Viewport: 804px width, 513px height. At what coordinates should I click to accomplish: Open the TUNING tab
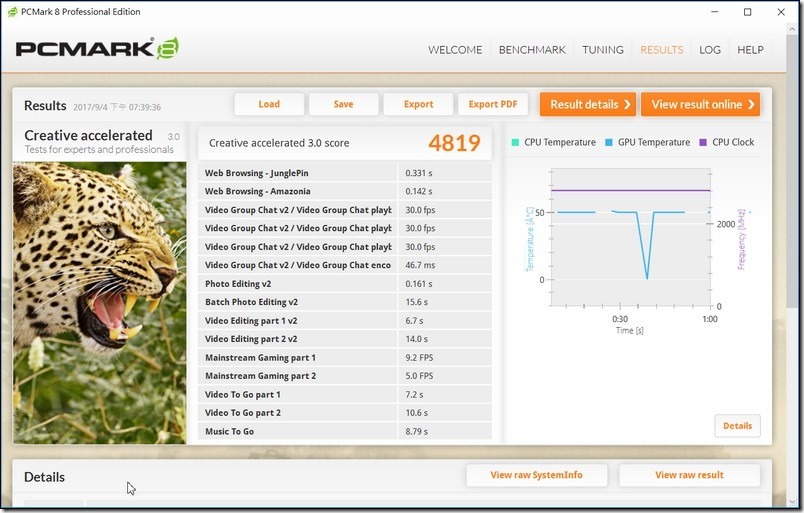click(602, 50)
